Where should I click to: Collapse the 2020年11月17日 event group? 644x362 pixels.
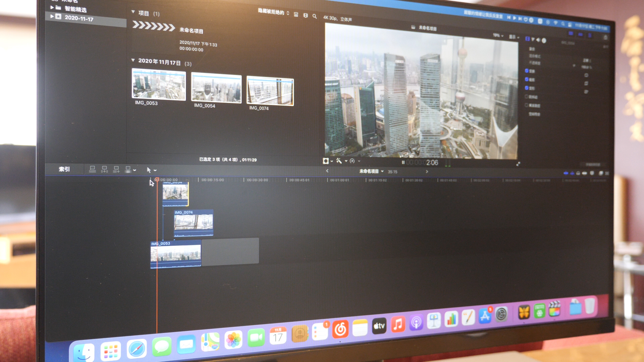click(133, 60)
